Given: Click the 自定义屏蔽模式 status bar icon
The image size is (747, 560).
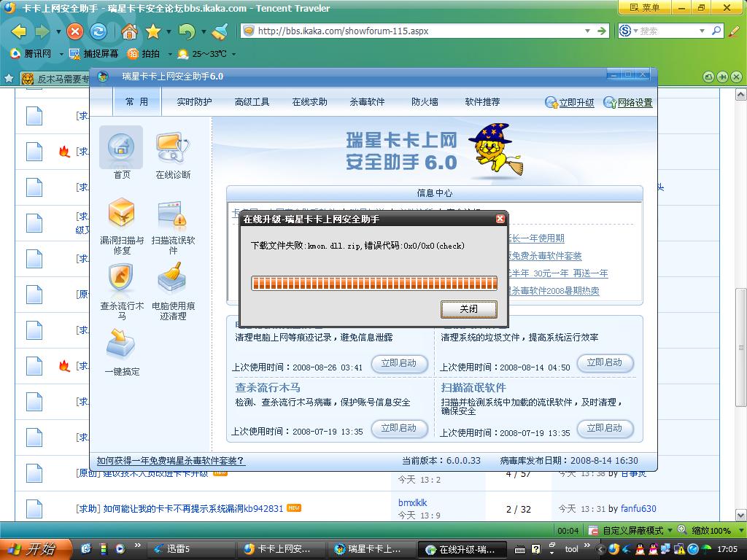Looking at the screenshot, I should pyautogui.click(x=593, y=530).
